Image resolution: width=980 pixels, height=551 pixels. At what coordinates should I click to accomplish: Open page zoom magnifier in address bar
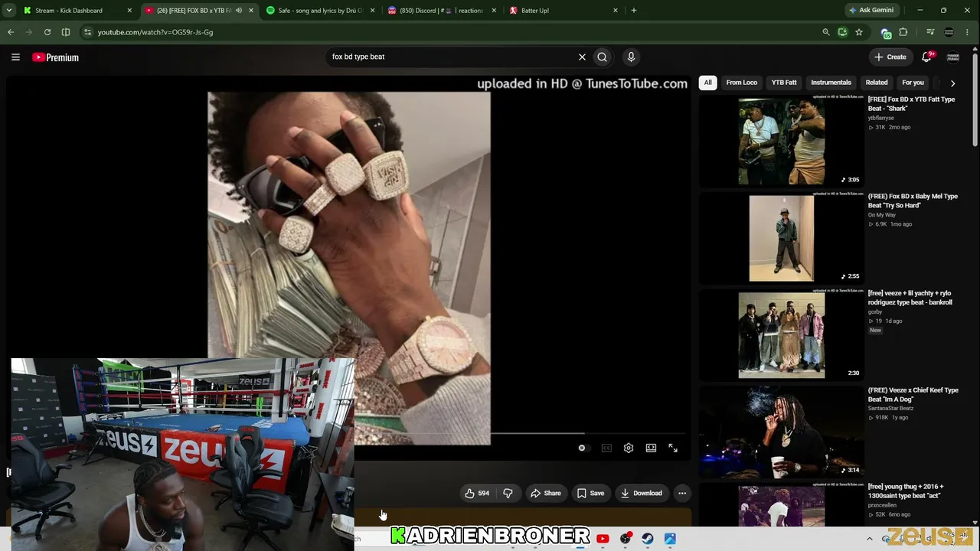point(825,32)
